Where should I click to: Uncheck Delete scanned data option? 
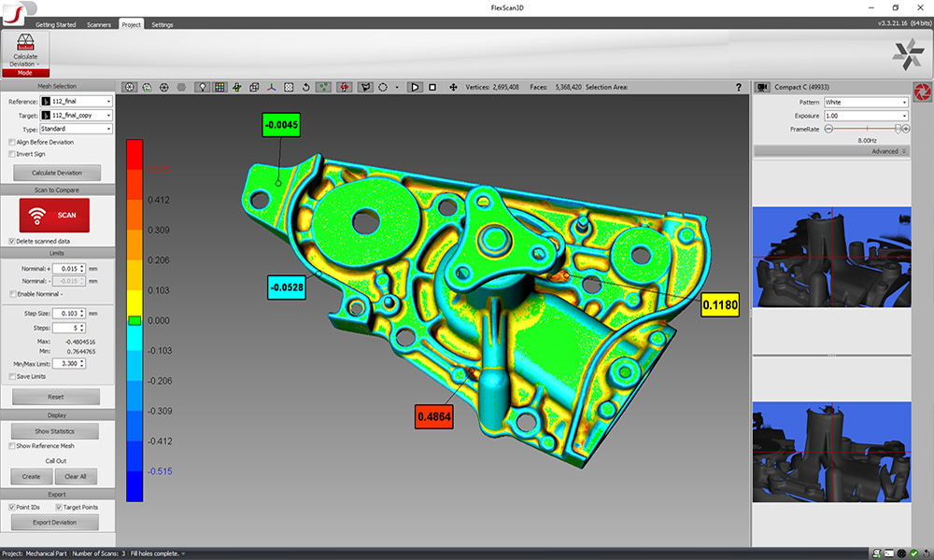11,241
